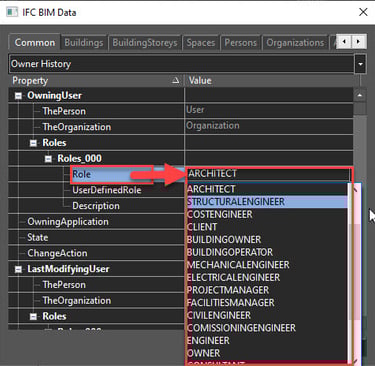The image size is (375, 366).
Task: Select the ChangeAction property
Action: click(57, 253)
